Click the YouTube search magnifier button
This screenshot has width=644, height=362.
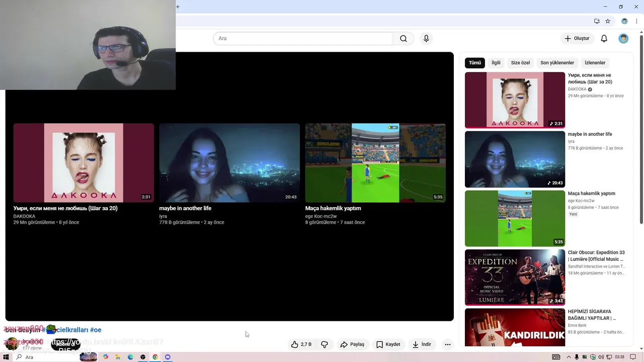point(404,39)
